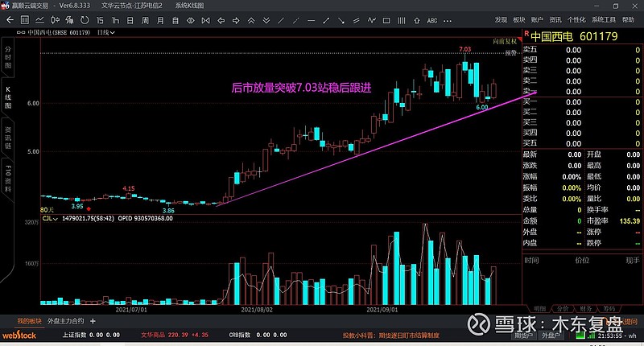Expand the CJL indicator dropdown
Viewport: 644px width, 346px height.
point(50,219)
